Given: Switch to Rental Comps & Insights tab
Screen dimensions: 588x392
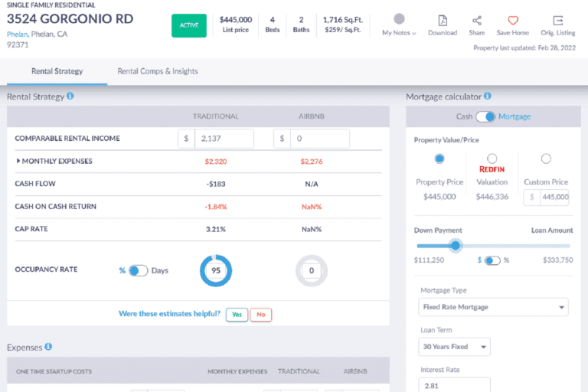Looking at the screenshot, I should (157, 71).
